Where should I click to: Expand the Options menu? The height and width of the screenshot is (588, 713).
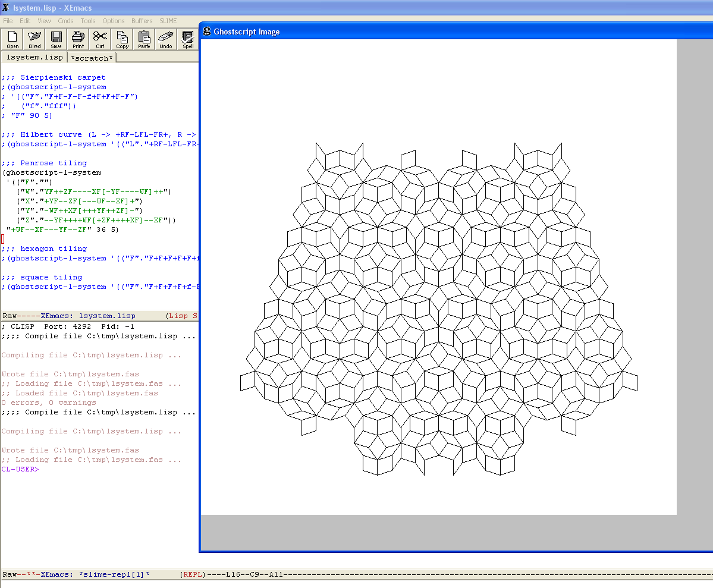[x=114, y=21]
